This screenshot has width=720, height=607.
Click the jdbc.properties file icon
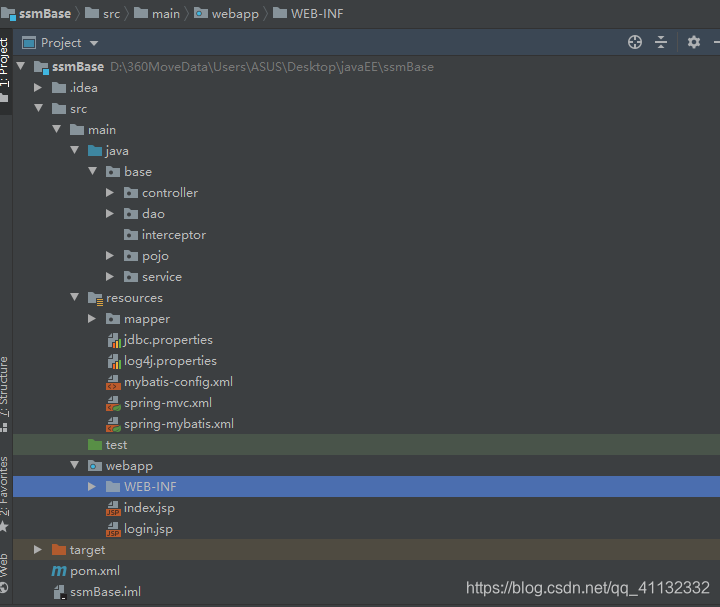(114, 340)
